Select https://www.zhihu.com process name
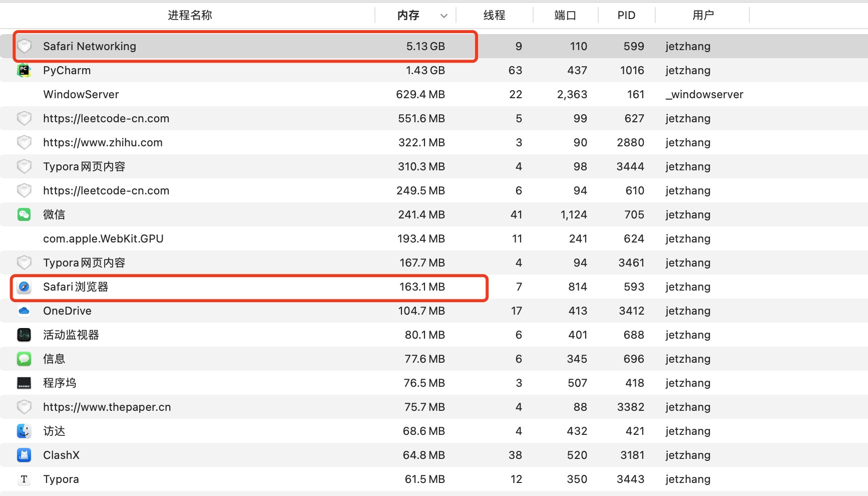This screenshot has height=496, width=868. 103,142
